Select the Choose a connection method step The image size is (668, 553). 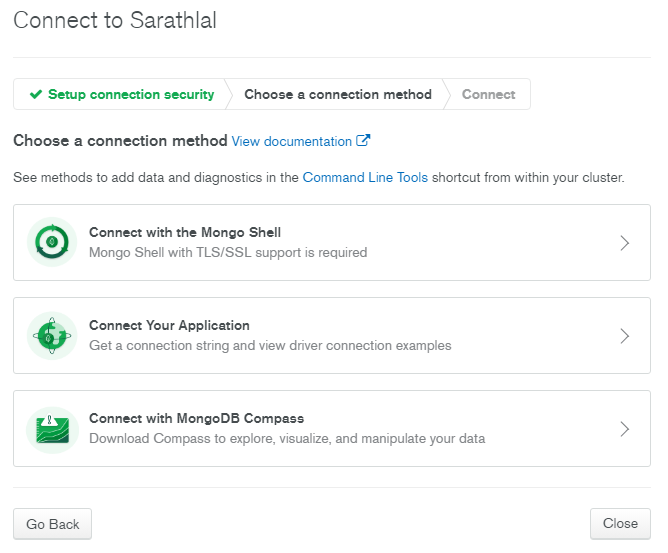coord(338,94)
